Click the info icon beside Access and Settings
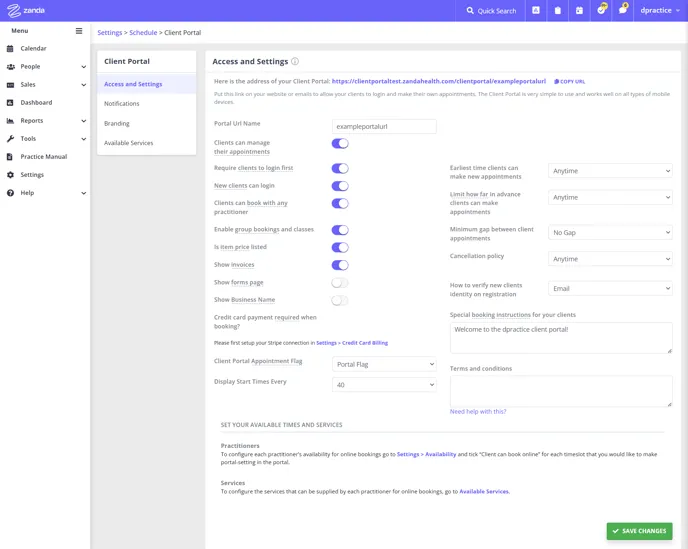The height and width of the screenshot is (549, 688). point(295,61)
